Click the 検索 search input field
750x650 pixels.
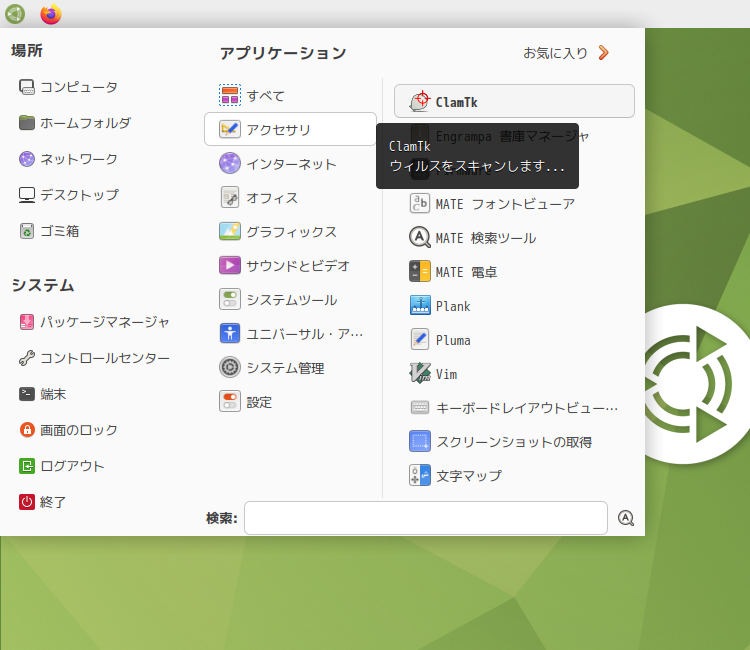pos(426,518)
